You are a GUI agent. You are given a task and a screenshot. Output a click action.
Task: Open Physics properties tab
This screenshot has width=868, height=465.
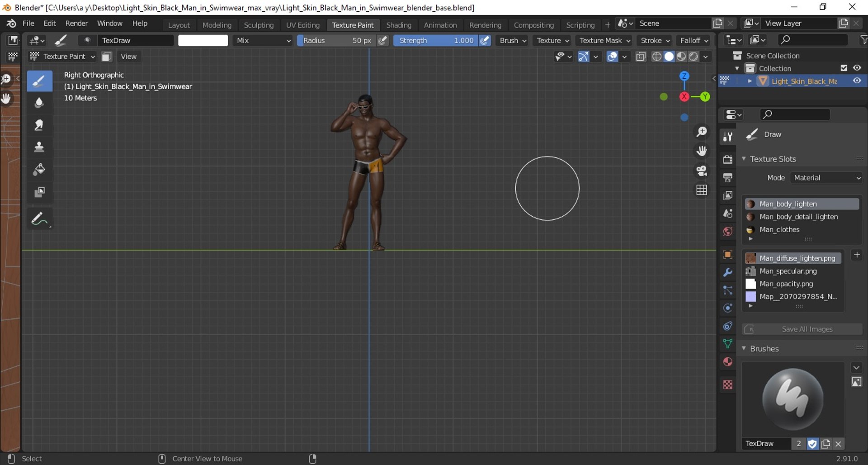[728, 308]
